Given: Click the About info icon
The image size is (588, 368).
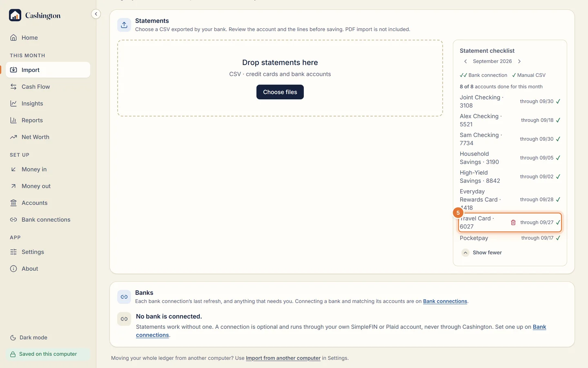Looking at the screenshot, I should (x=13, y=269).
